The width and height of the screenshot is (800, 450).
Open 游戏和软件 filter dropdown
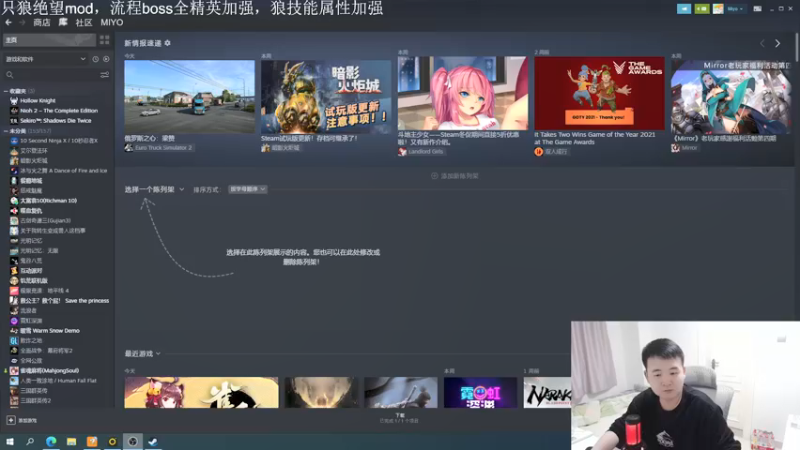pyautogui.click(x=45, y=59)
